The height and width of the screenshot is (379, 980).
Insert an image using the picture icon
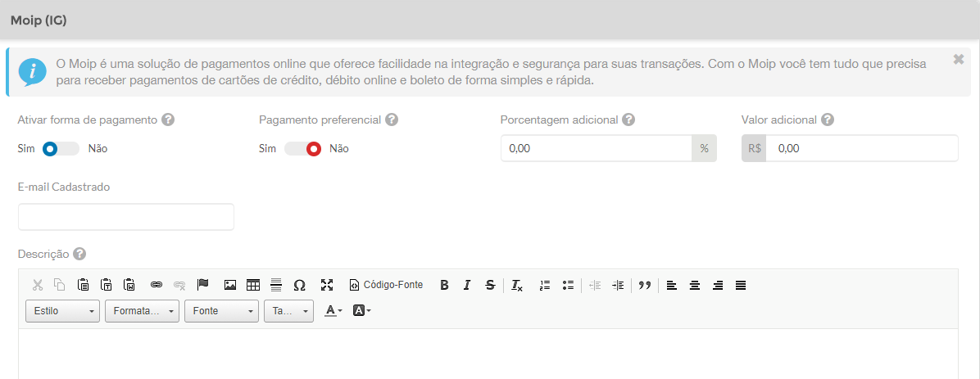coord(230,286)
